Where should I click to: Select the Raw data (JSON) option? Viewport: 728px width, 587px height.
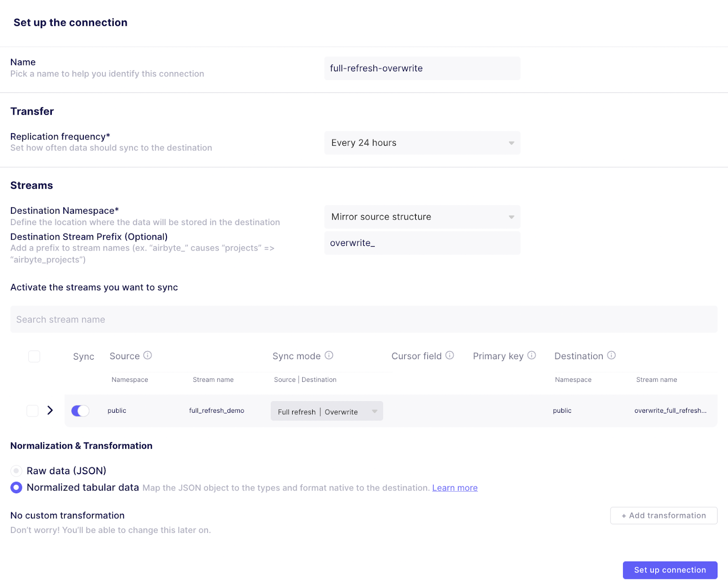(x=16, y=471)
